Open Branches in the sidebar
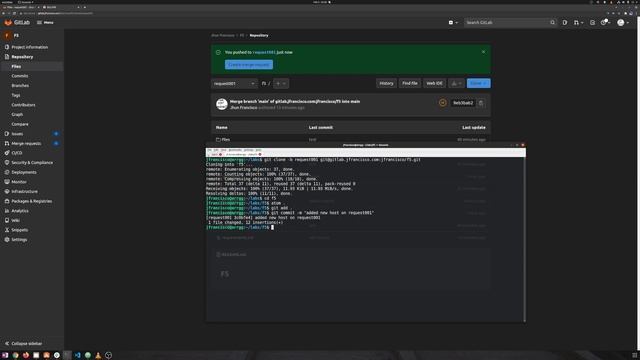The image size is (640, 360). point(20,86)
